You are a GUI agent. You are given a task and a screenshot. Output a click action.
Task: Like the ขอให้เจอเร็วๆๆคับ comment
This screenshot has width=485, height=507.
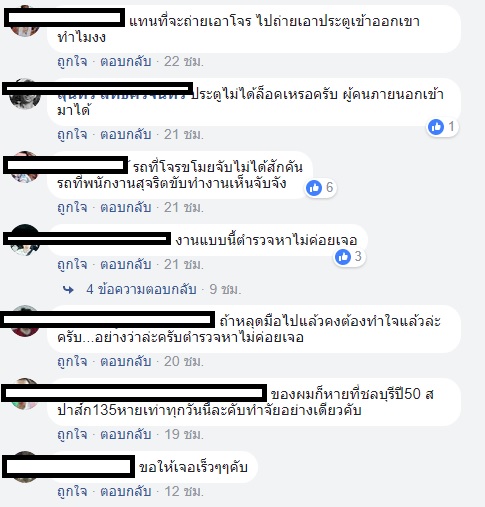(72, 492)
